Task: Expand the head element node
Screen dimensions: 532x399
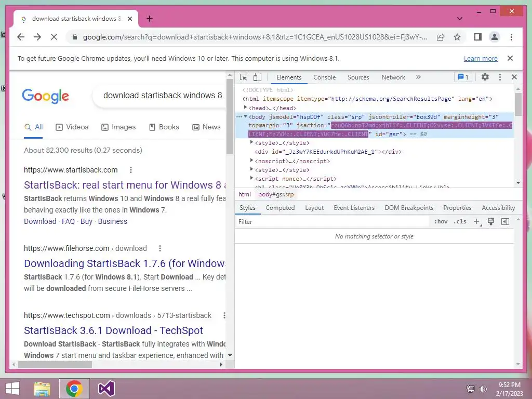Action: 245,108
